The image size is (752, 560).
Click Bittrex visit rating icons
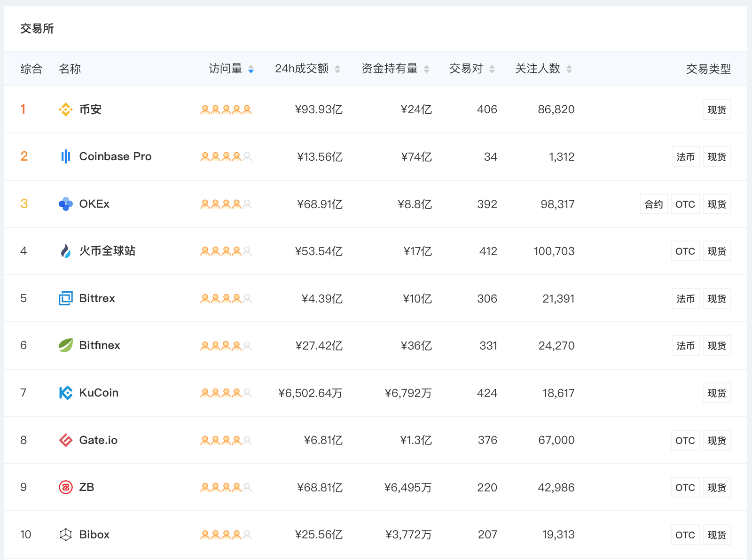(226, 298)
